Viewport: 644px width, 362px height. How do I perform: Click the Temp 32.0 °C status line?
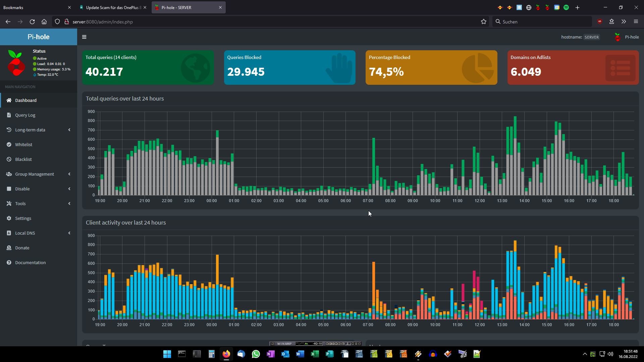point(45,74)
